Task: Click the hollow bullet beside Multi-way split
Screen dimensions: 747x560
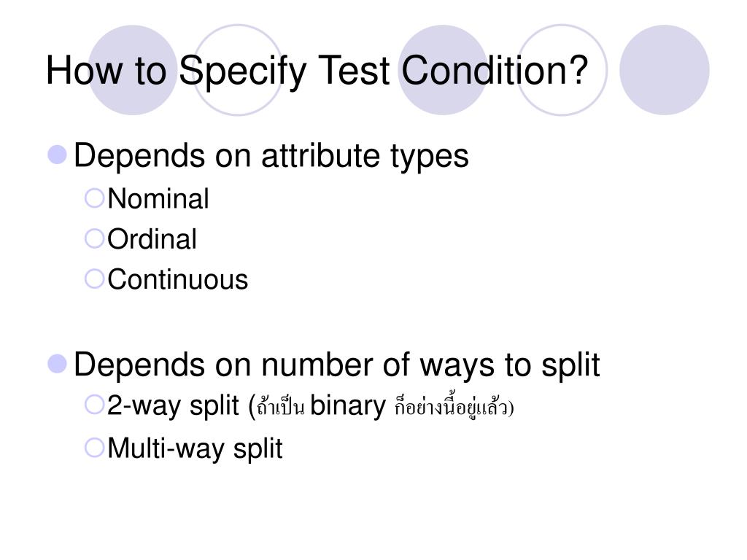Action: tap(94, 448)
